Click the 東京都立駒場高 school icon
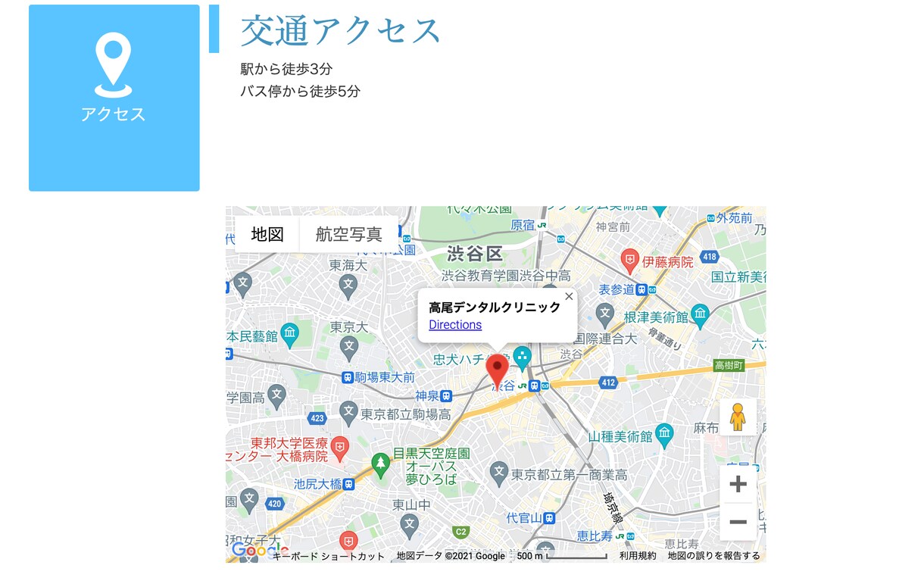Image resolution: width=924 pixels, height=587 pixels. (348, 413)
